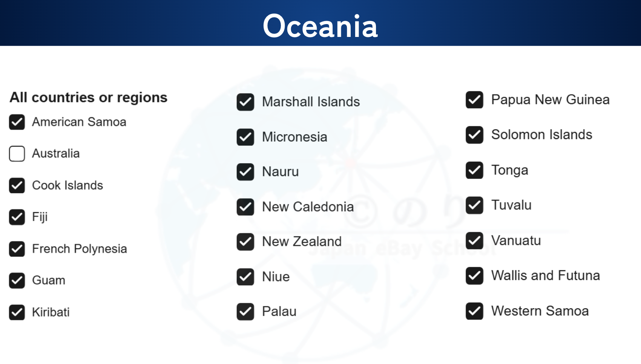Viewport: 641px width, 364px height.
Task: Uncheck Papua New Guinea checkbox
Action: pos(474,100)
